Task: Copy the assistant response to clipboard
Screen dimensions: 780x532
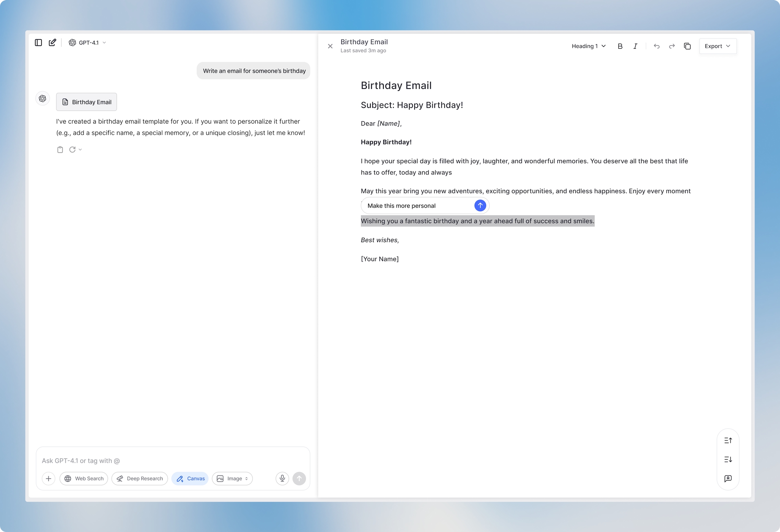Action: (60, 150)
